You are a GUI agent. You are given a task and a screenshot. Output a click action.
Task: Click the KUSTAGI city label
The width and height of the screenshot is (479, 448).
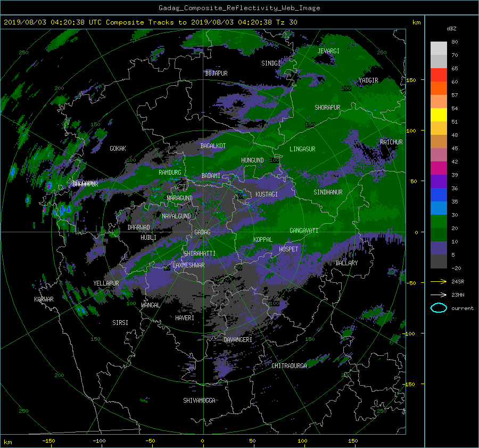[267, 194]
